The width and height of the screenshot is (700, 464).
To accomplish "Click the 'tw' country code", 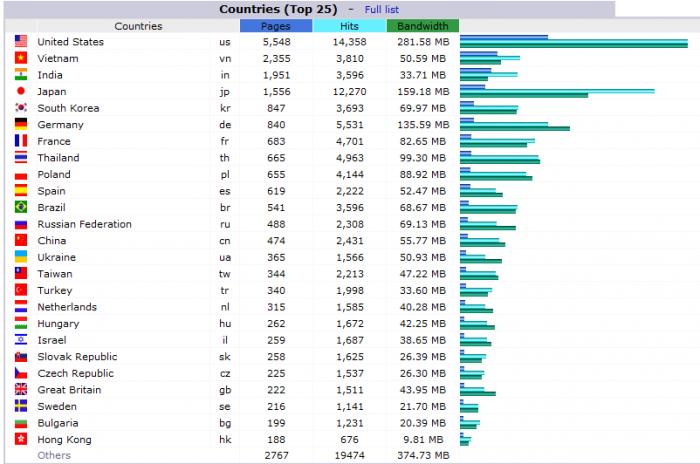I will pyautogui.click(x=225, y=274).
